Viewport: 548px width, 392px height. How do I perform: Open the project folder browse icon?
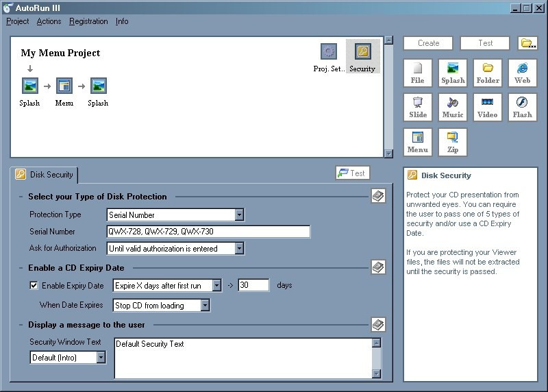[527, 43]
